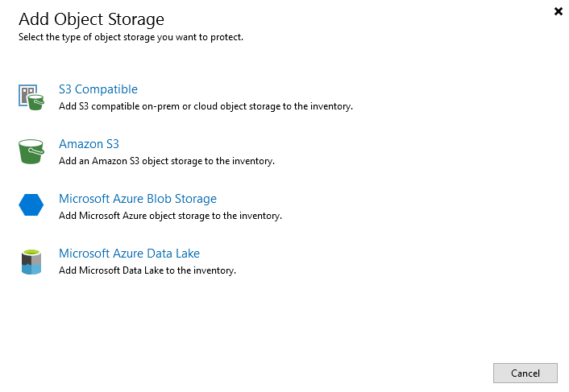Click the 'Add Microsoft Azure object storage' description
This screenshot has width=569, height=392.
pyautogui.click(x=170, y=216)
